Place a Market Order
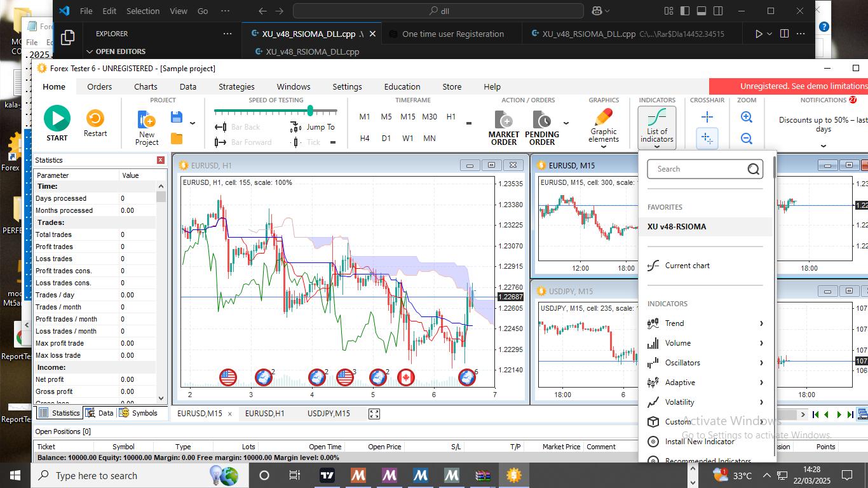Screen dimensions: 868x488 [x=504, y=128]
